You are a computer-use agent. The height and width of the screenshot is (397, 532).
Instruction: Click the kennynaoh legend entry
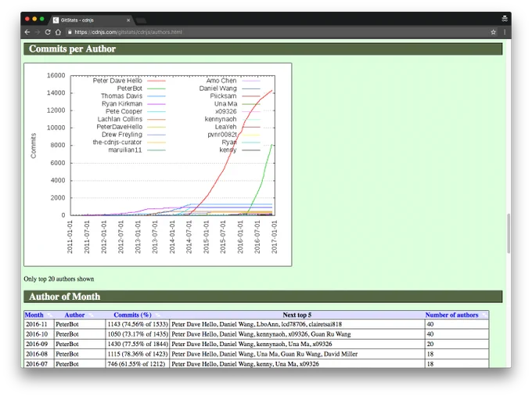click(x=232, y=119)
